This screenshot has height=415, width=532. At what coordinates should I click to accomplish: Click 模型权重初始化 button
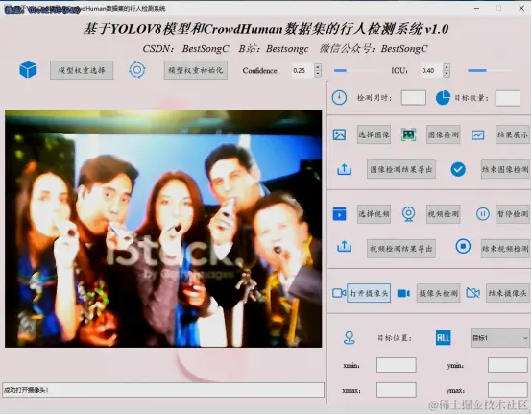pyautogui.click(x=196, y=70)
